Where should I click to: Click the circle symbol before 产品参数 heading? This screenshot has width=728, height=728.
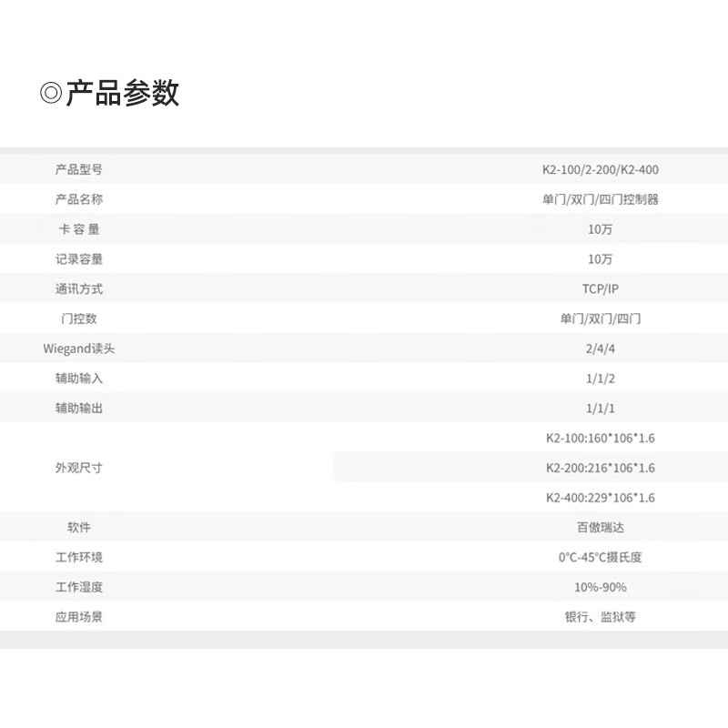(x=51, y=94)
